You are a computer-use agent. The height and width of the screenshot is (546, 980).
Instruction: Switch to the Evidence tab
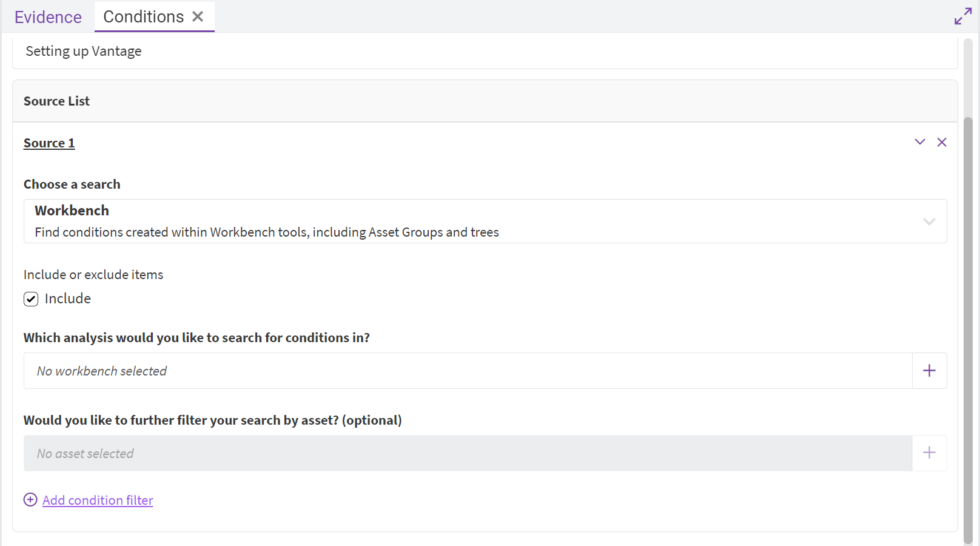pyautogui.click(x=48, y=17)
